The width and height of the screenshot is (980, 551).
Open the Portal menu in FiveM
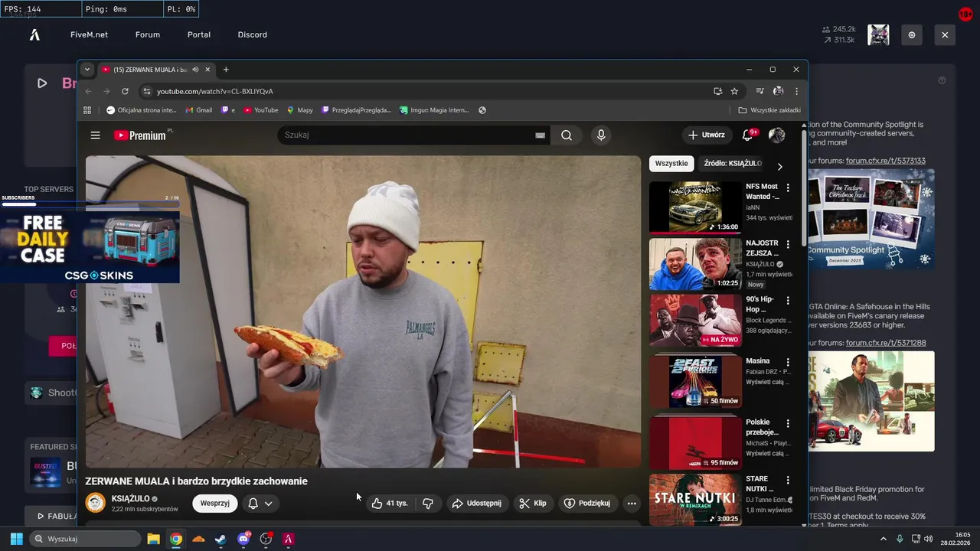(199, 34)
